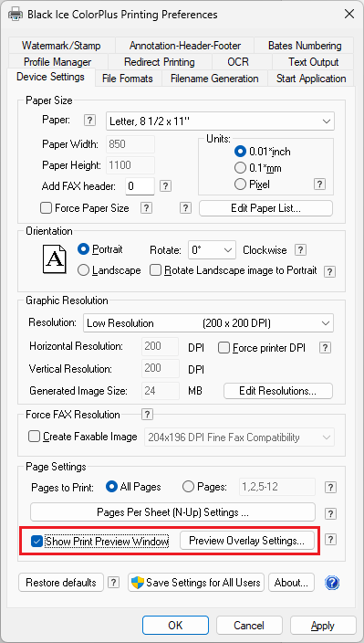Viewport: 364px width, 643px height.
Task: Click help icon next to Force FAX Resolution
Action: click(147, 414)
